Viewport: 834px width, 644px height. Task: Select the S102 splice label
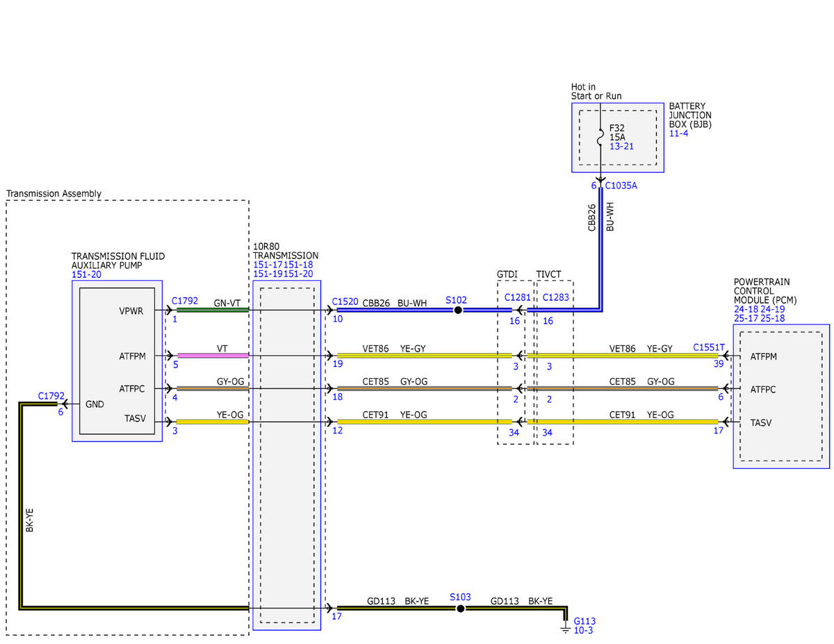[x=457, y=300]
